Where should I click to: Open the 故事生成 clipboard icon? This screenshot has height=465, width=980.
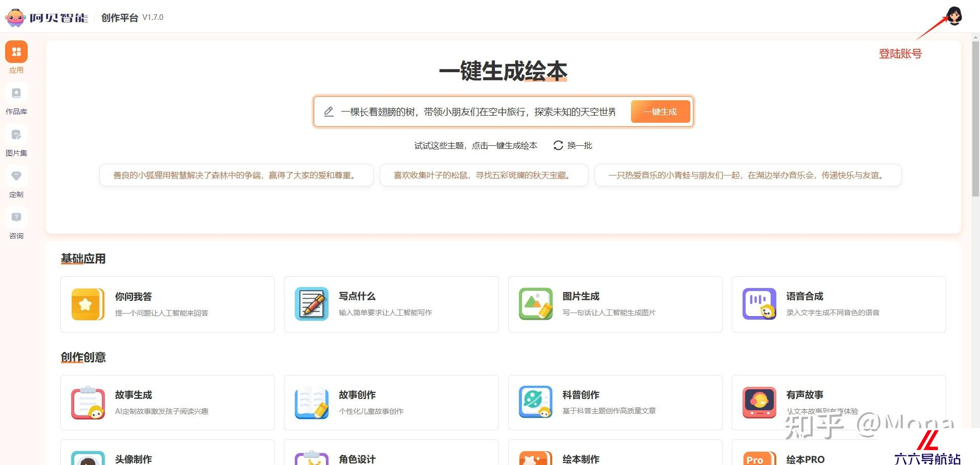[x=88, y=403]
